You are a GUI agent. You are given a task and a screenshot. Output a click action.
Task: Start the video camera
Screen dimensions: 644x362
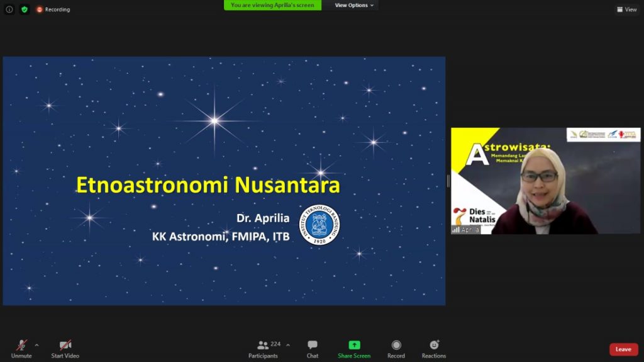tap(65, 349)
